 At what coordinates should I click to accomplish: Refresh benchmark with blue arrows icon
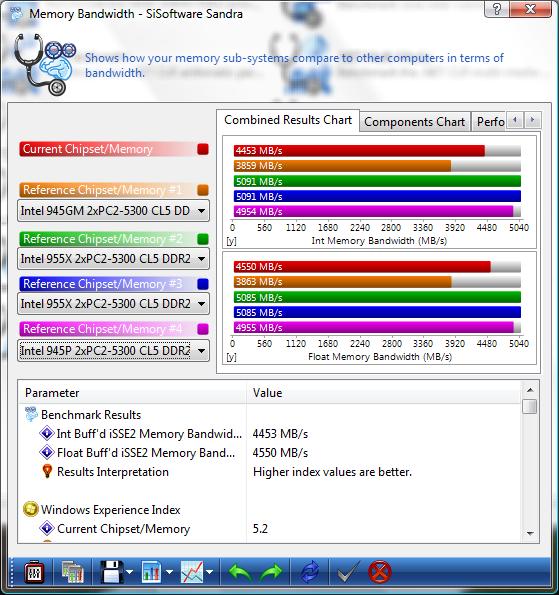tap(310, 572)
